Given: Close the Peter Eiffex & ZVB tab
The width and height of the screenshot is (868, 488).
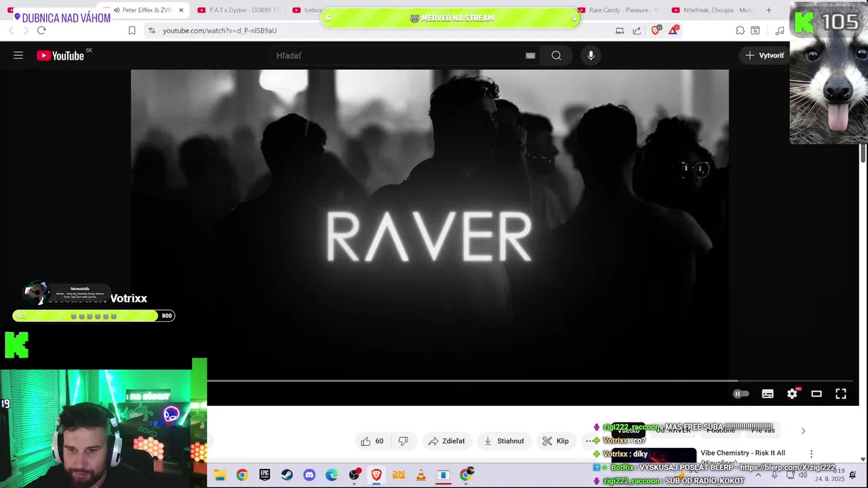Looking at the screenshot, I should pyautogui.click(x=181, y=10).
